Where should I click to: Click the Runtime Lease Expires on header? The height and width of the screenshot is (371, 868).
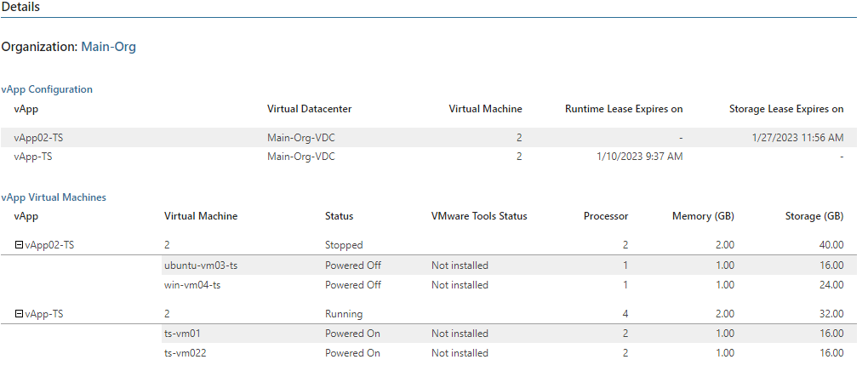[x=624, y=109]
